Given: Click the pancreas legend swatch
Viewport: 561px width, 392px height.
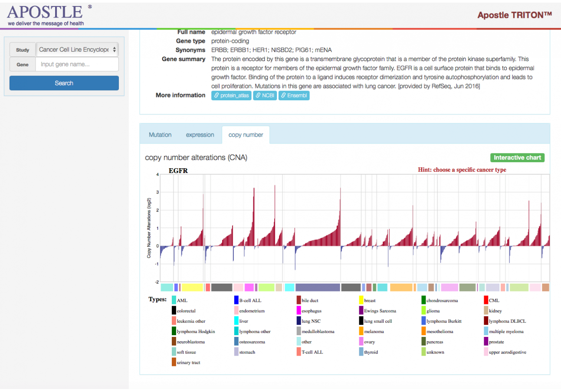Looking at the screenshot, I should coord(423,342).
